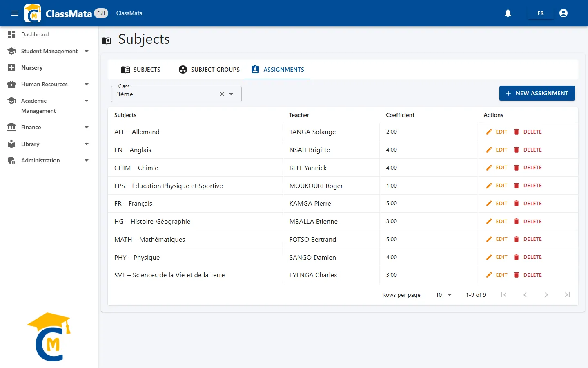Expand the Finance menu
Screen dimensions: 588x368
click(x=87, y=127)
